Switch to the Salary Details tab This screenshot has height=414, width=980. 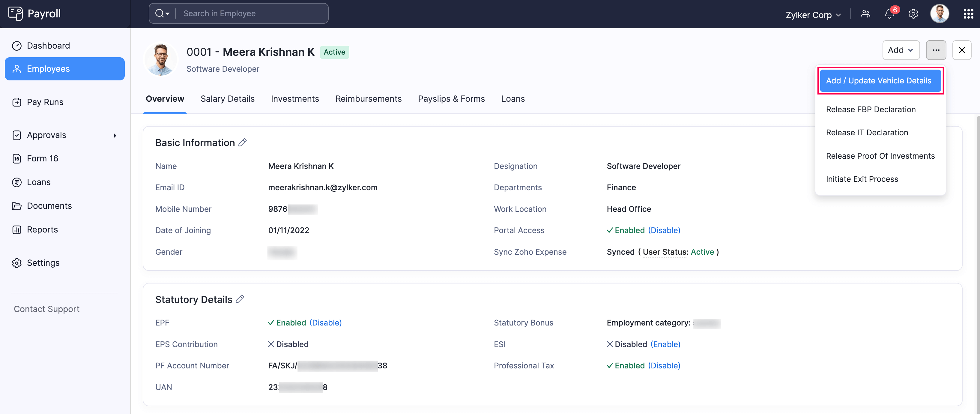click(x=227, y=99)
